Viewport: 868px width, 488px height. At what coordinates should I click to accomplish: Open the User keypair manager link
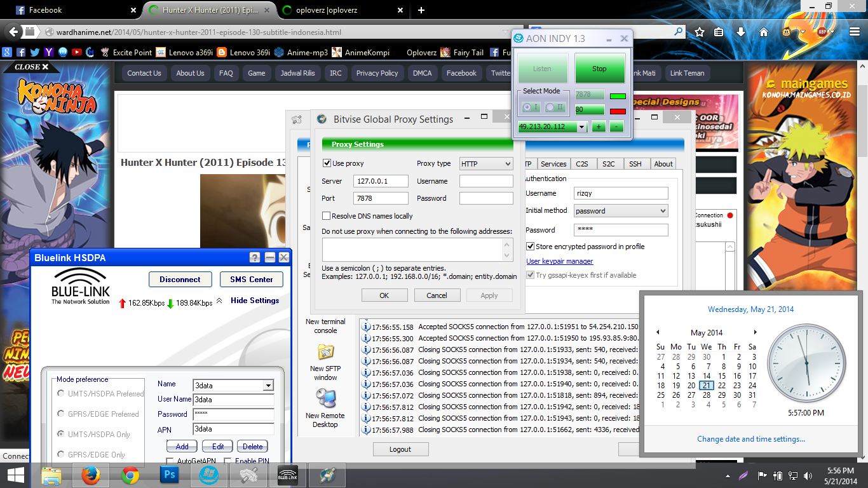(560, 261)
